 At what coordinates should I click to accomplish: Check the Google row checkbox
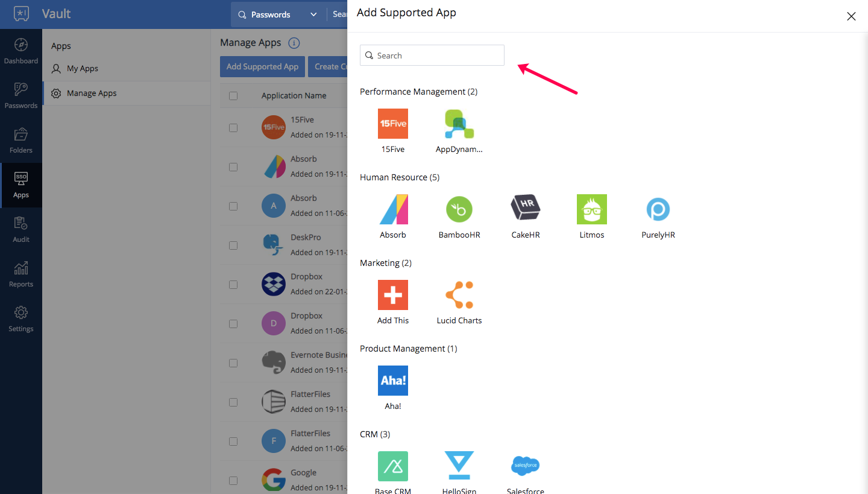click(x=233, y=481)
